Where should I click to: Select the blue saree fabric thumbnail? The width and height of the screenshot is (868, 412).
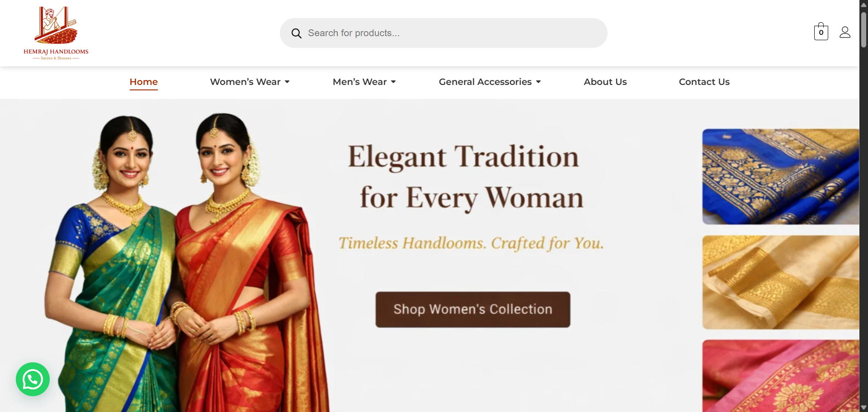point(781,177)
